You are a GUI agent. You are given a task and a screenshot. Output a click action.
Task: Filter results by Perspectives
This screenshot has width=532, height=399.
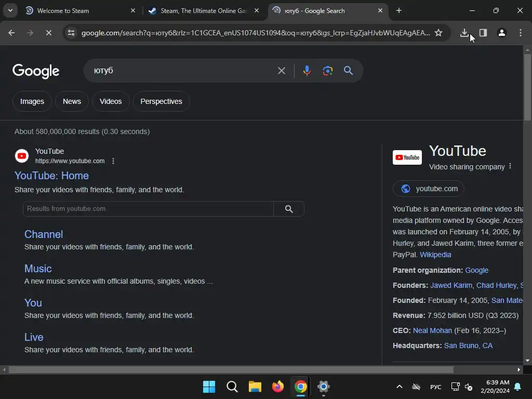(x=161, y=101)
